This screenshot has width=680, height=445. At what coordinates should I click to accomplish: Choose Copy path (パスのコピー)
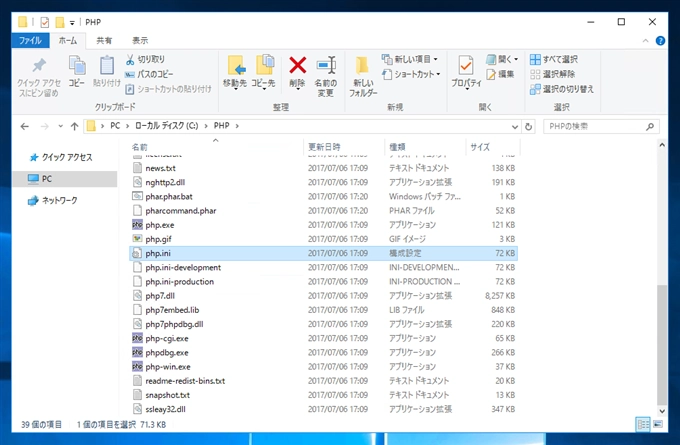149,74
